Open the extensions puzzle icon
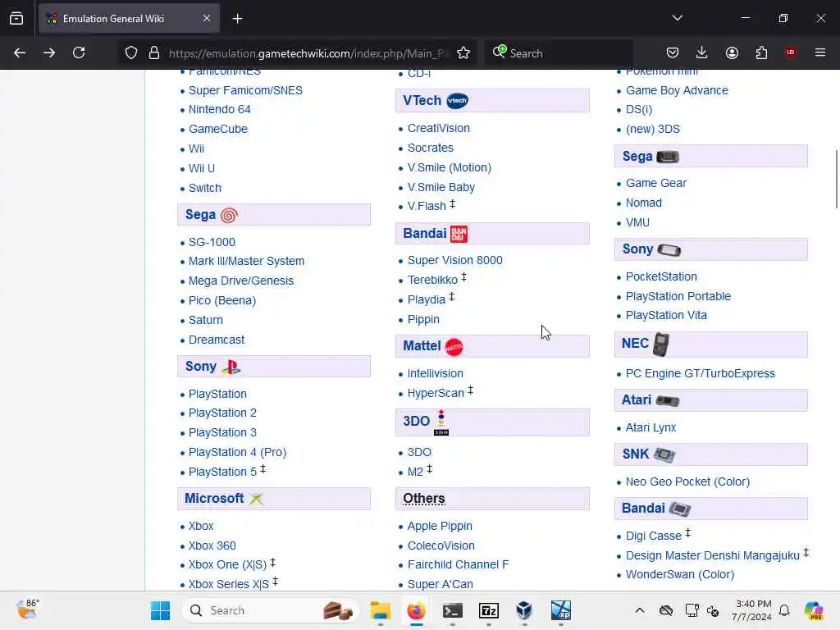 pos(761,52)
